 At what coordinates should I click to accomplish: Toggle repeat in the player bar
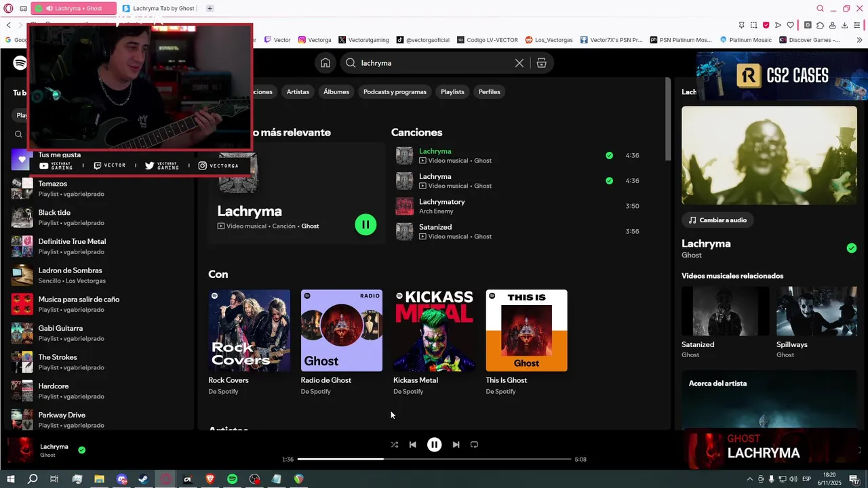[x=474, y=445]
